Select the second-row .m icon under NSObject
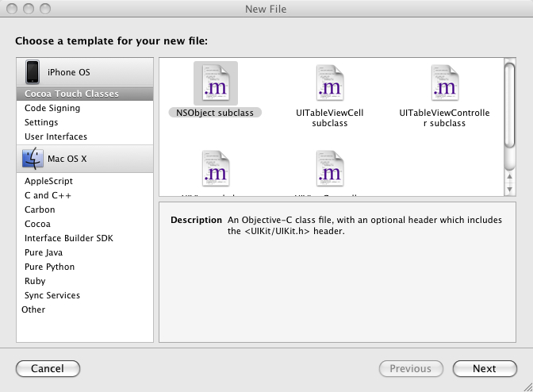Image resolution: width=533 pixels, height=392 pixels. [x=216, y=169]
